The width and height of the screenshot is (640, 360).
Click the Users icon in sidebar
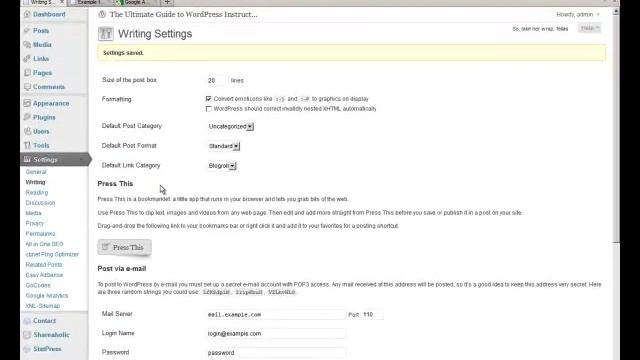pyautogui.click(x=27, y=131)
